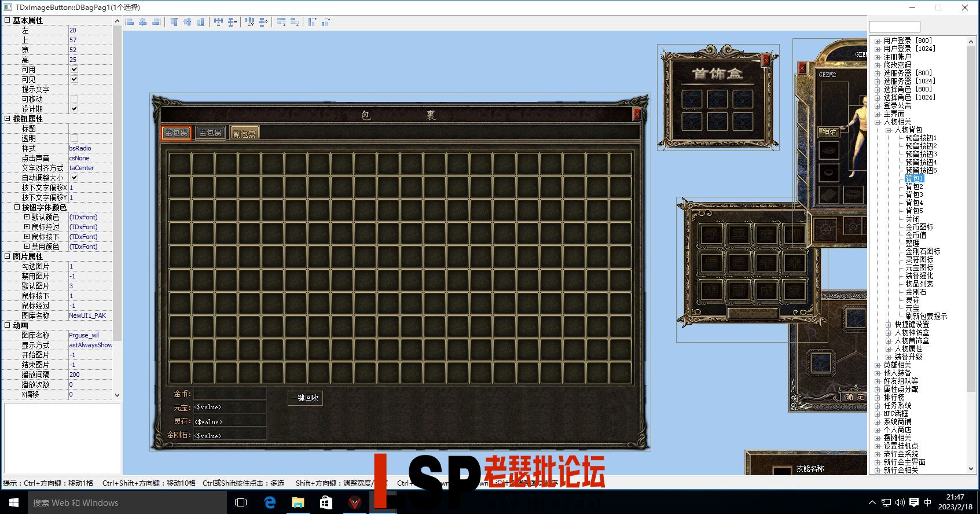Click the align right edges toolbar icon
This screenshot has width=980, height=514.
coord(156,22)
